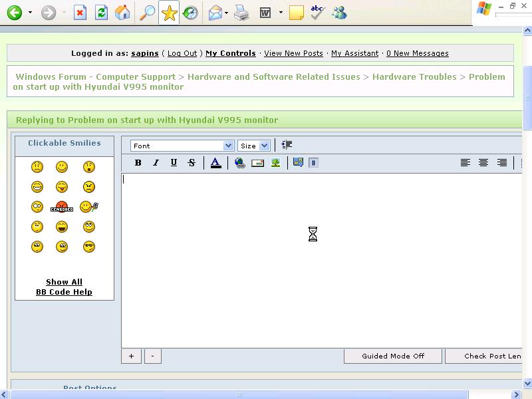Open 0 New Messages link

tap(418, 53)
